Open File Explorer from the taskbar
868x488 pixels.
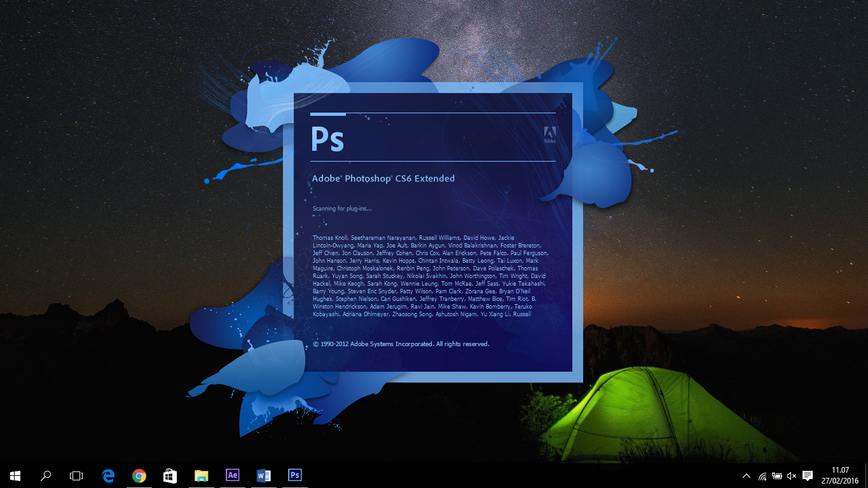(201, 475)
